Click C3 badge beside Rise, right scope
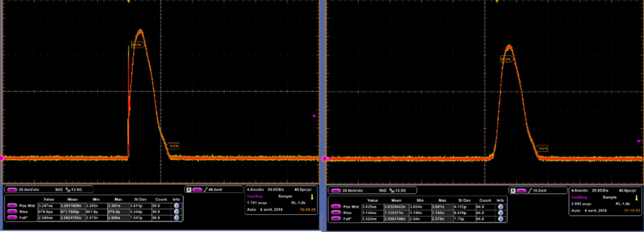644x232 pixels. (x=336, y=213)
